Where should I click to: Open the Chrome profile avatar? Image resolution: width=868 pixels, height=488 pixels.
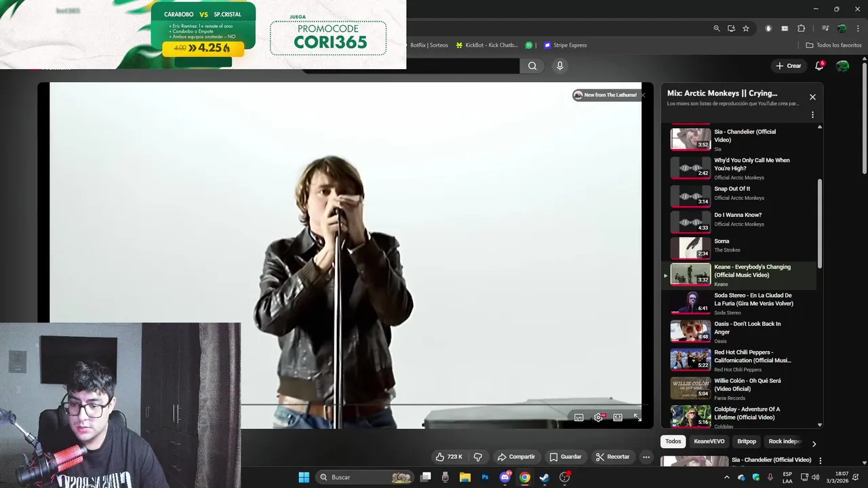point(842,28)
